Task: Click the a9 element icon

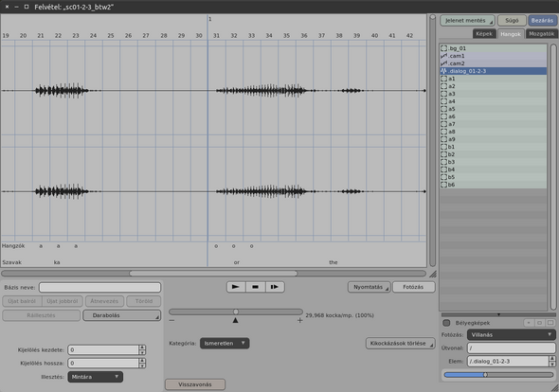Action: point(443,139)
